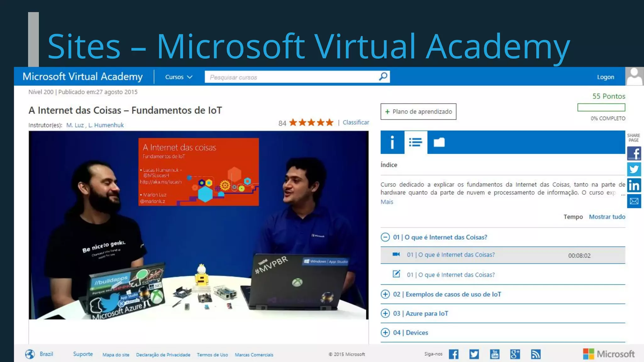Screen dimensions: 644x362
Task: Open the video lesson 01 row
Action: 503,255
